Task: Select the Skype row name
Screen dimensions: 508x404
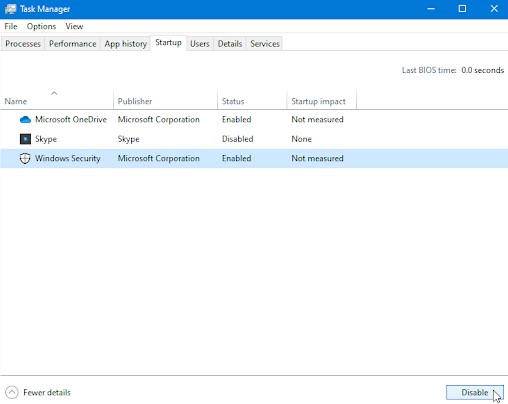Action: coord(46,139)
